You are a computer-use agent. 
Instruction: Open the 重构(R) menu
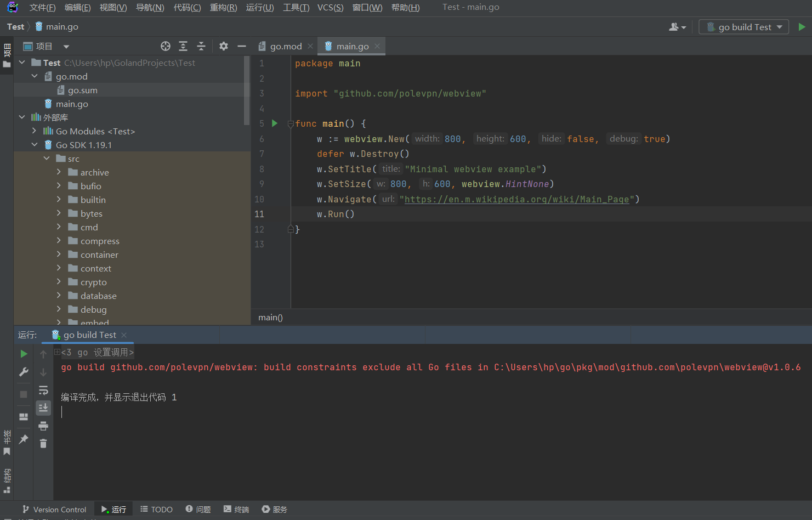[x=223, y=7]
